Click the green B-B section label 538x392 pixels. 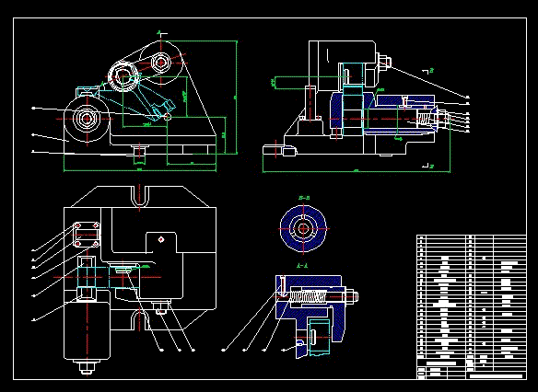click(x=304, y=198)
